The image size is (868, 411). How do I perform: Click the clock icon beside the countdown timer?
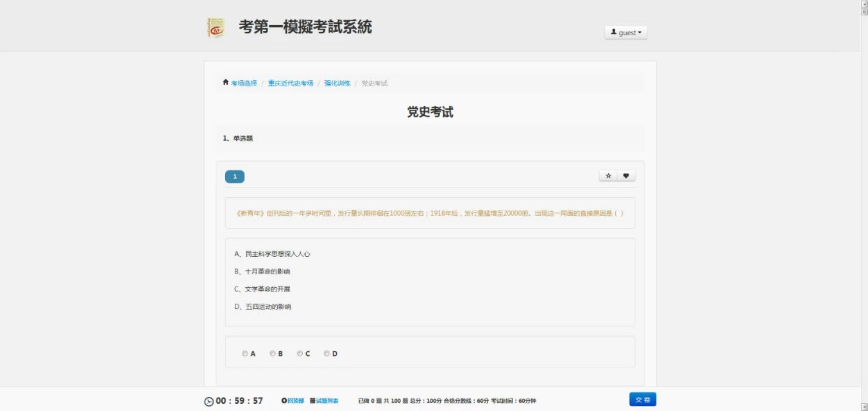coord(209,401)
